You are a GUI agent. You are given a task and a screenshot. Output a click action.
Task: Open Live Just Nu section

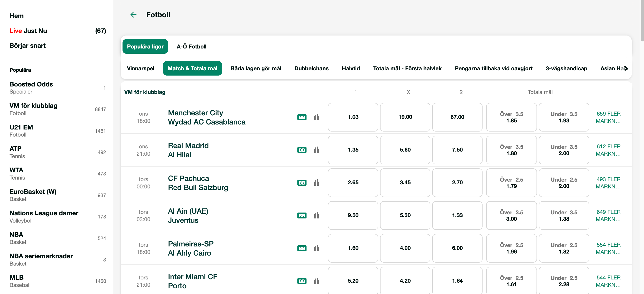point(28,30)
